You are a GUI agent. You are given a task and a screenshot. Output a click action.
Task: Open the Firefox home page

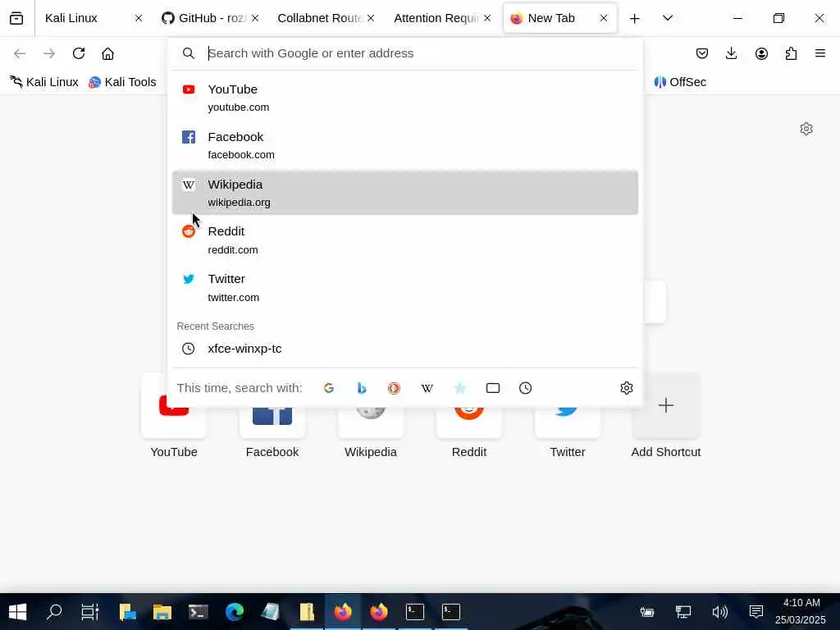tap(107, 53)
